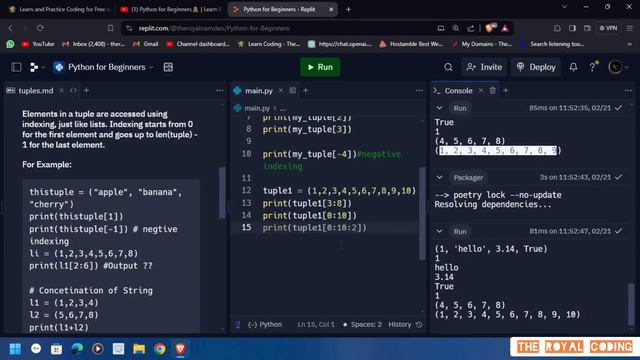Screen dimensions: 640x360
Task: Add a new tab in Console pane
Action: click(506, 90)
